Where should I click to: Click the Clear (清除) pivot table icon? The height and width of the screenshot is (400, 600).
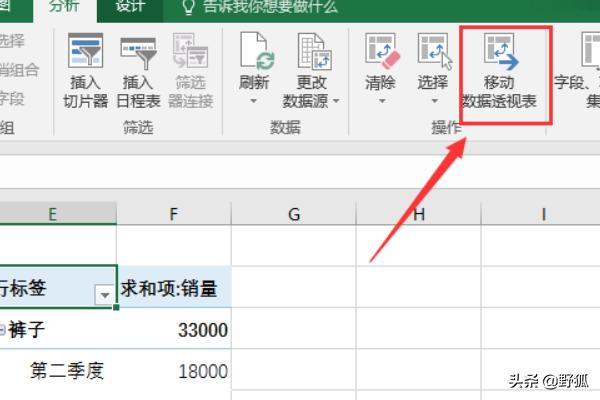pos(382,51)
